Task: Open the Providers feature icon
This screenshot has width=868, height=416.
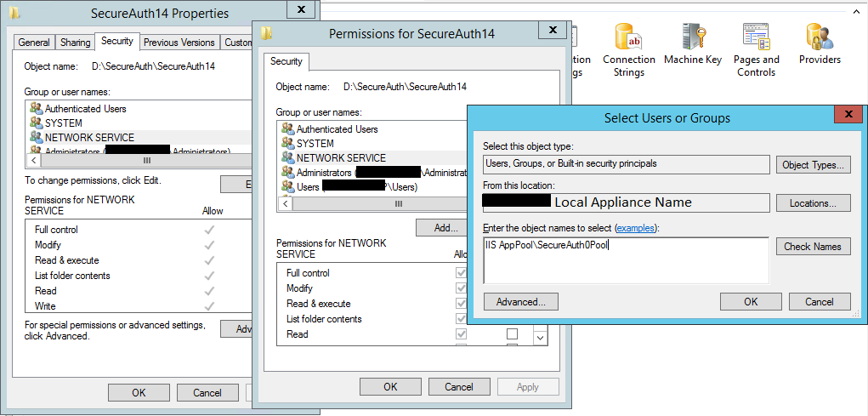Action: coord(820,44)
